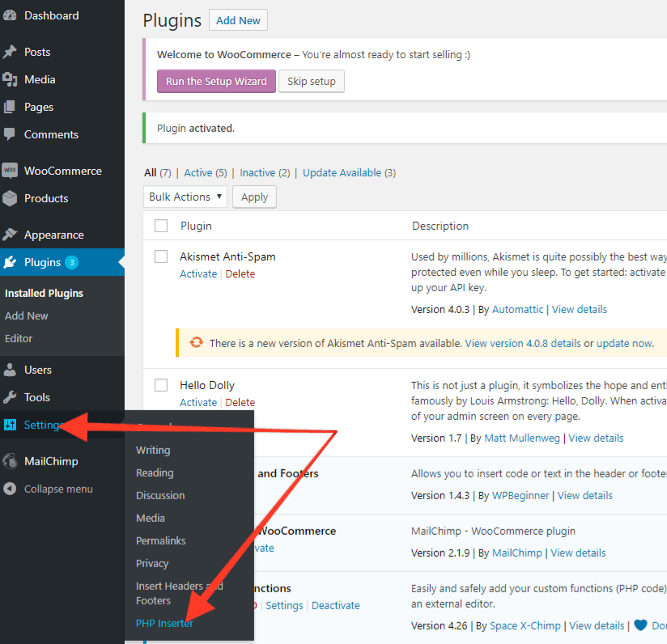Click the Pages icon in sidebar
Screen dimensions: 667x644
click(x=10, y=107)
